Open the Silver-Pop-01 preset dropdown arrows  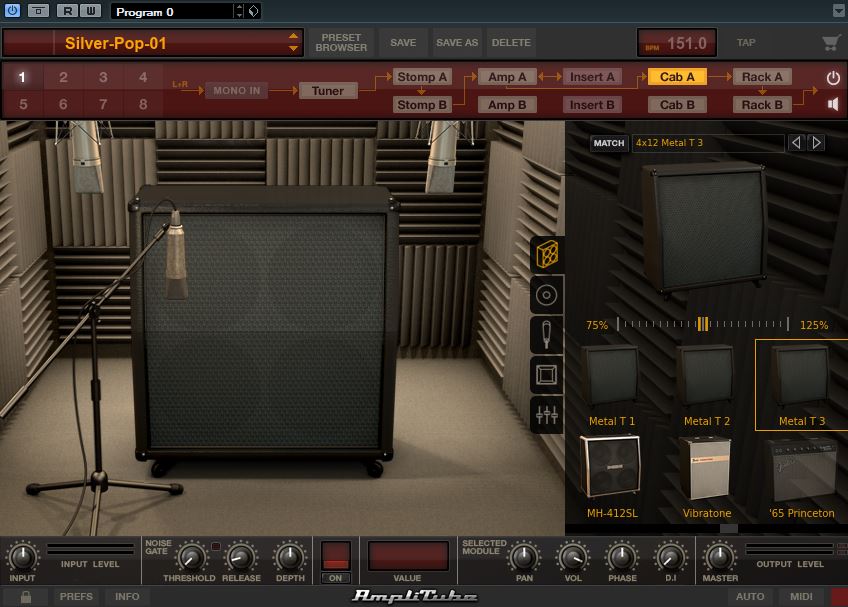click(x=293, y=43)
